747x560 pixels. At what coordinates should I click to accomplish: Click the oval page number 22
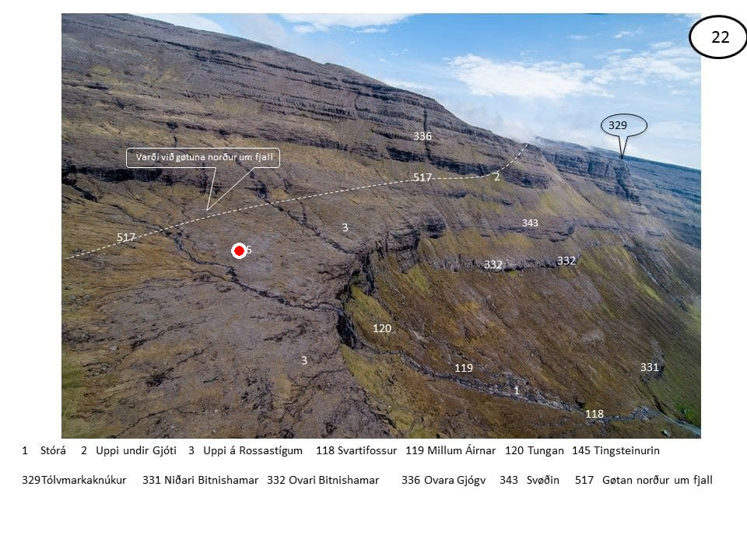[718, 37]
